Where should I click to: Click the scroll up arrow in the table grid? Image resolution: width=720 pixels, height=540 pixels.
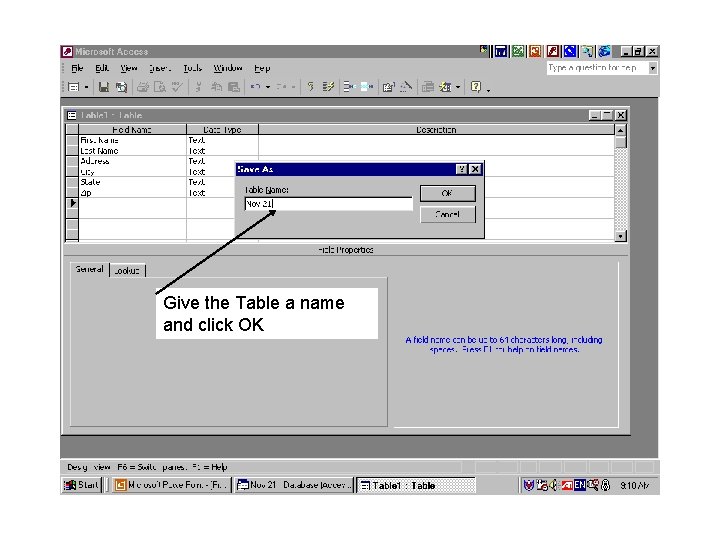(x=620, y=130)
